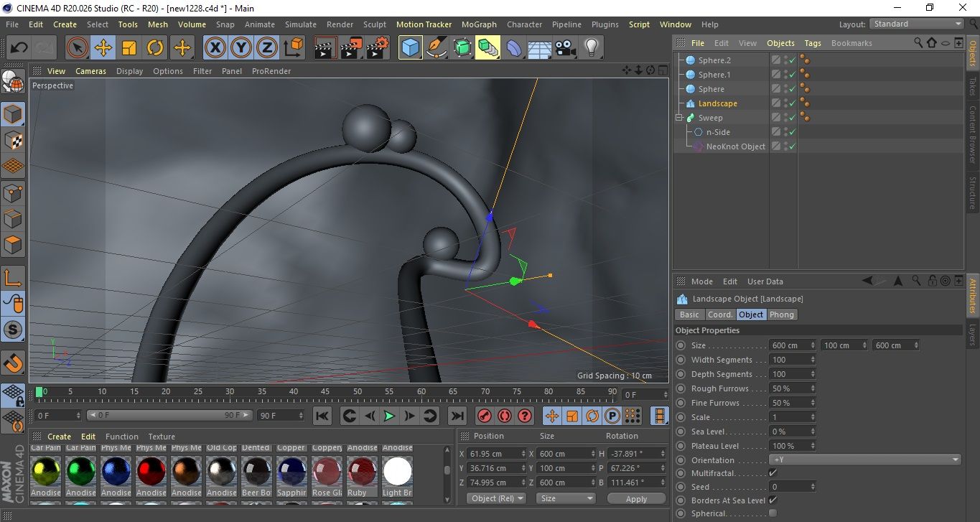
Task: Switch coordinate system icon
Action: click(293, 48)
